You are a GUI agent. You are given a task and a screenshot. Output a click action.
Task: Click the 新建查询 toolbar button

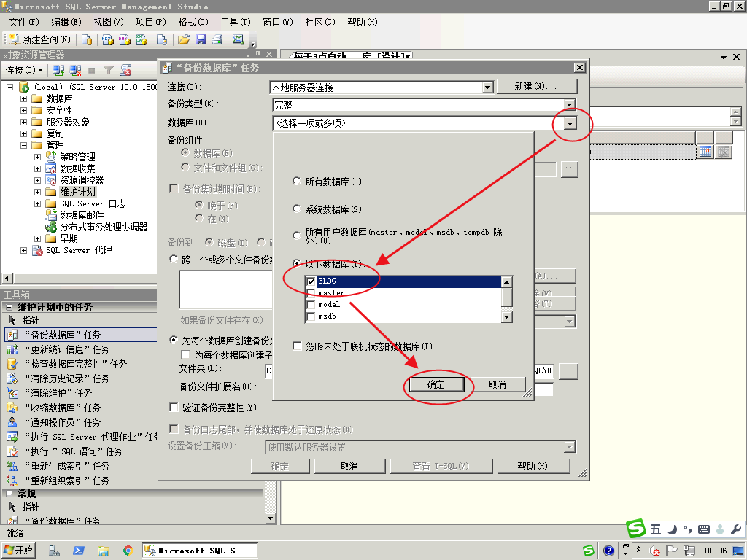[x=40, y=39]
